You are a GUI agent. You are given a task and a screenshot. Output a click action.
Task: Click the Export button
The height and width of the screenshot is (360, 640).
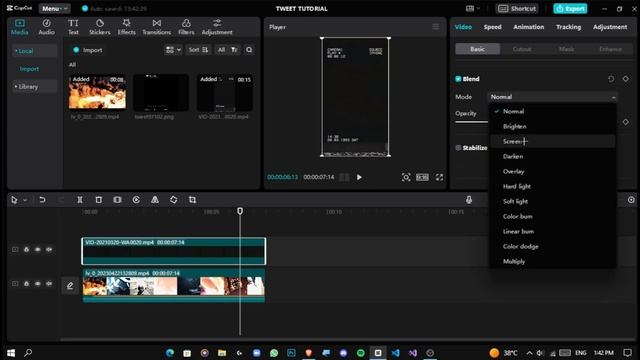[570, 9]
